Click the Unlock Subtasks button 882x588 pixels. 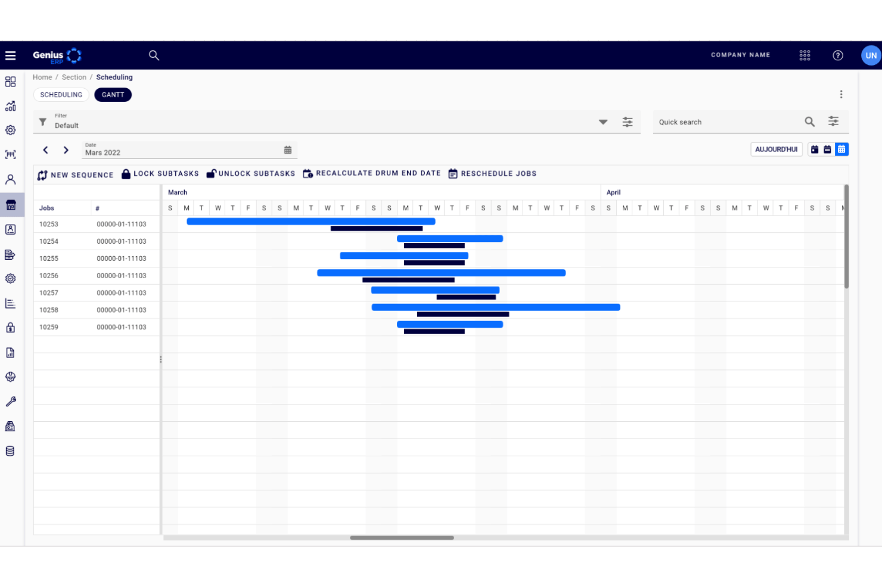point(251,174)
